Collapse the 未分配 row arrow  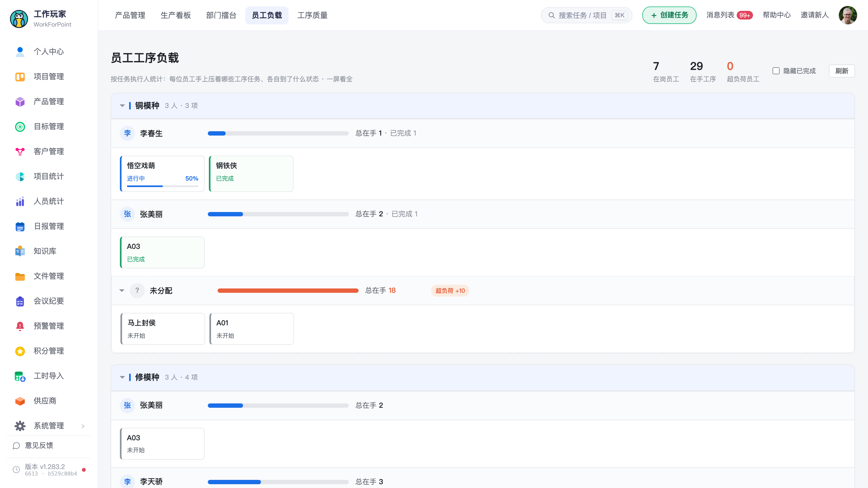122,291
